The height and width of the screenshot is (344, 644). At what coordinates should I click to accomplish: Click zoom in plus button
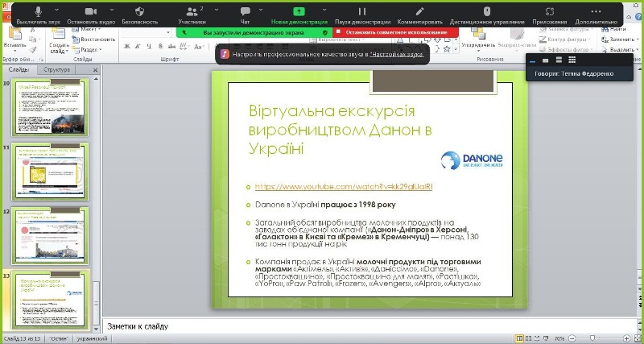[x=626, y=338]
